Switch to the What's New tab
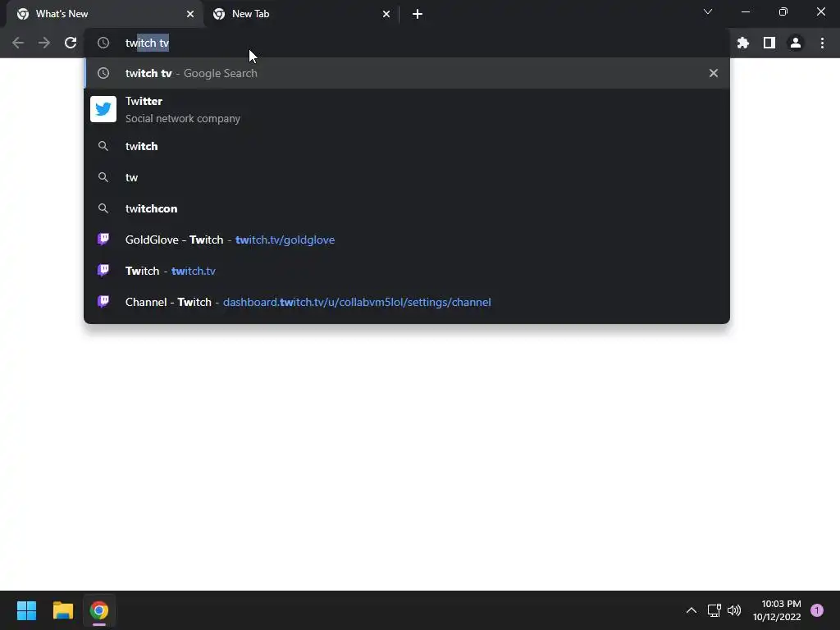840x630 pixels. [x=105, y=14]
